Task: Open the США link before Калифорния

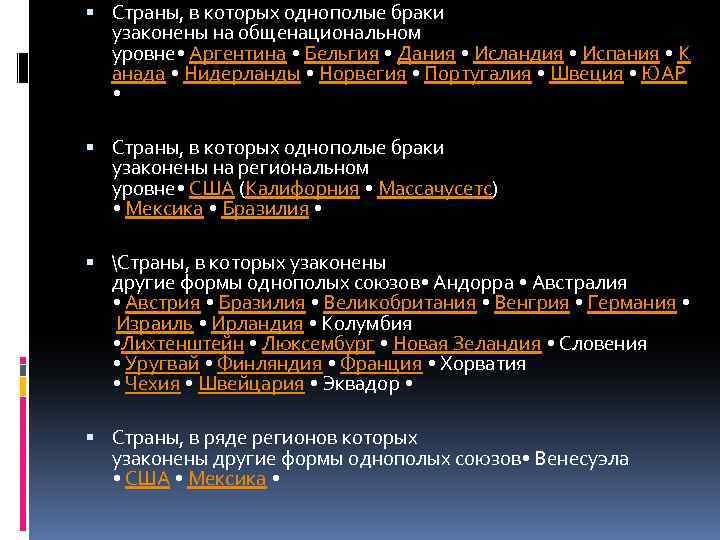Action: [212, 188]
